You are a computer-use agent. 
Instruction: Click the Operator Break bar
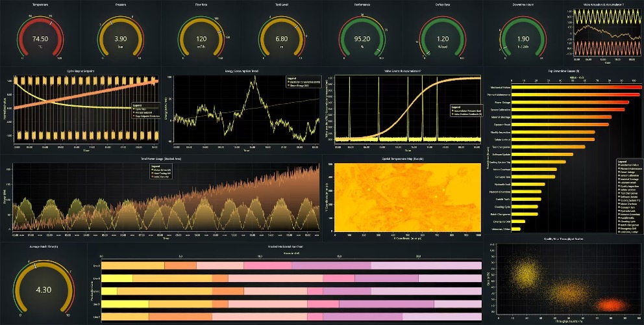[560, 124]
